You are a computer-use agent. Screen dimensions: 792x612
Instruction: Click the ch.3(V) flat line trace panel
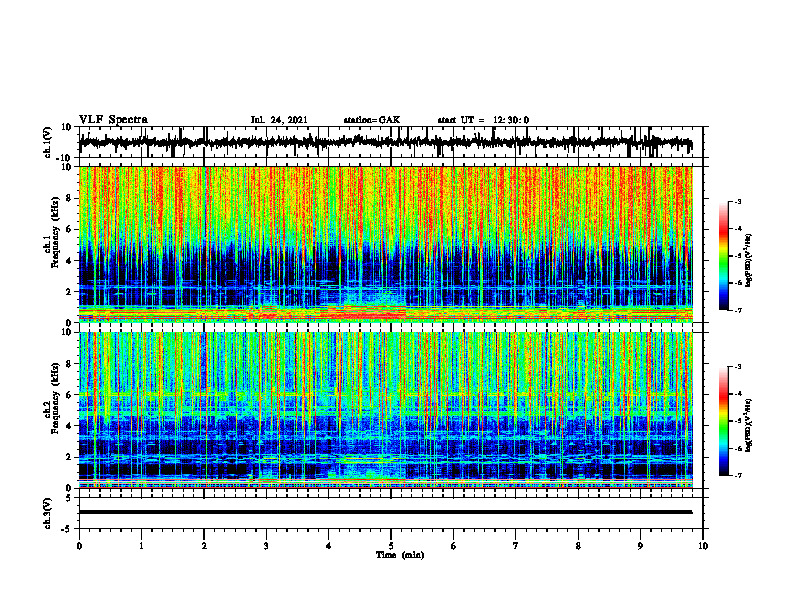coord(390,513)
